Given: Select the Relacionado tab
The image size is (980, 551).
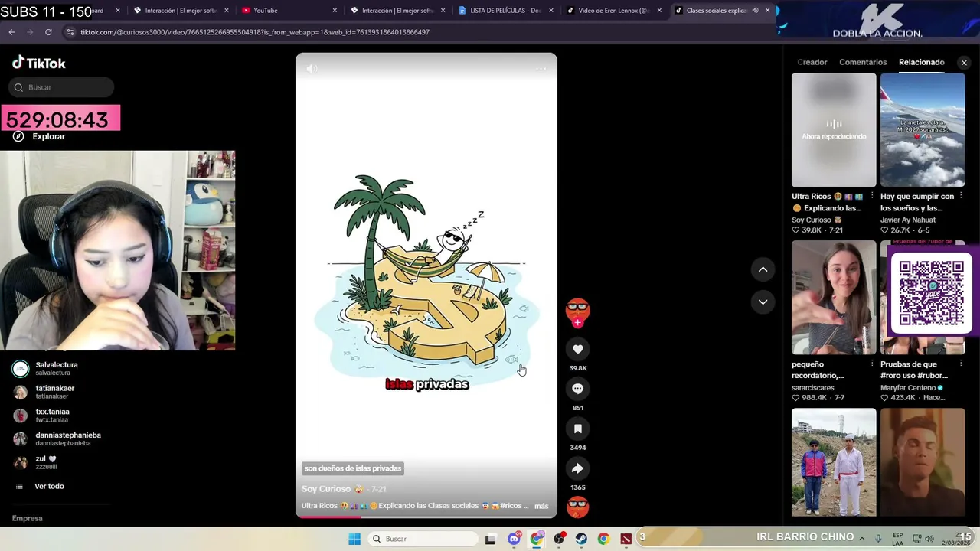Looking at the screenshot, I should click(922, 62).
